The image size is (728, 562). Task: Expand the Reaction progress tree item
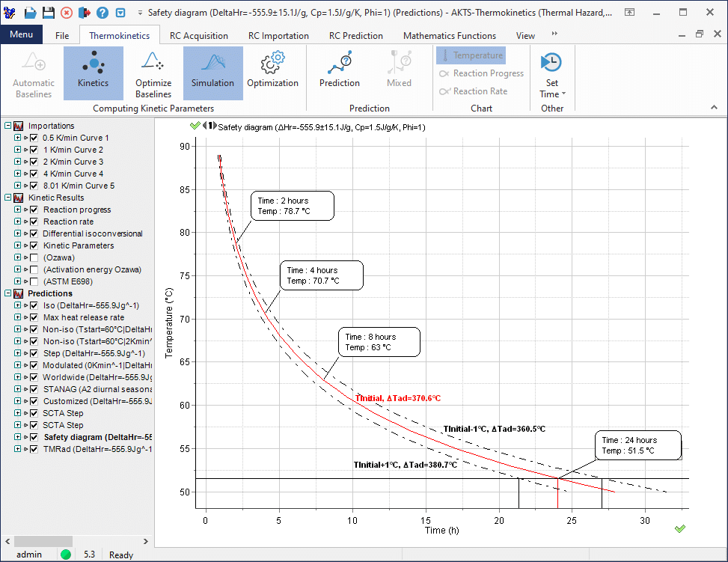click(x=17, y=210)
